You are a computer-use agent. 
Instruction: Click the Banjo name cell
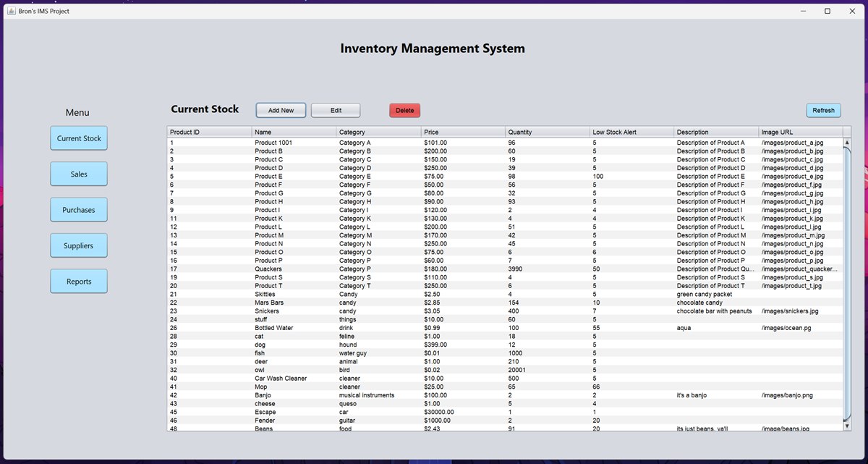[294, 395]
